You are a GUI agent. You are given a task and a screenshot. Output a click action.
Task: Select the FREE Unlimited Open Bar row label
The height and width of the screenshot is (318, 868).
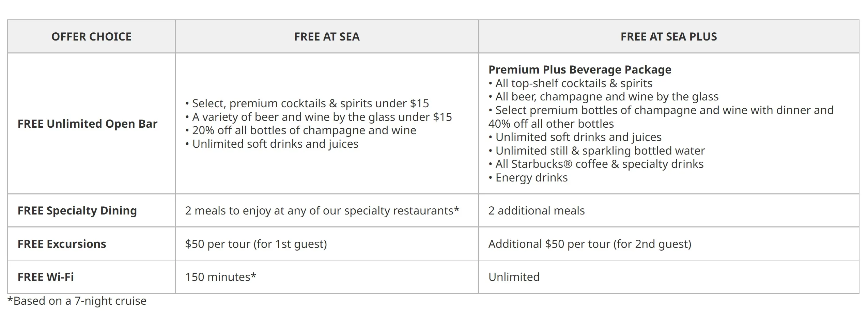pyautogui.click(x=88, y=124)
